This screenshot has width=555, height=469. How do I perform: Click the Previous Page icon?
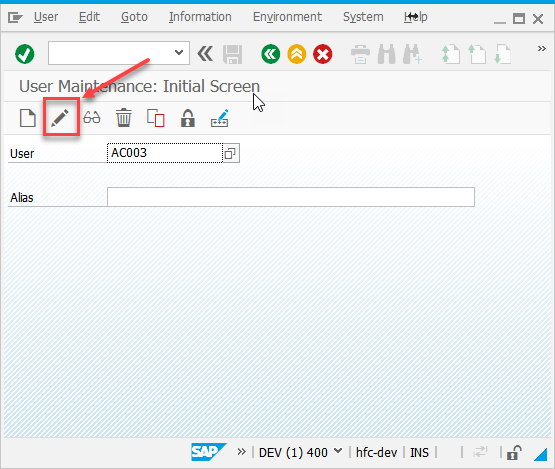coord(477,54)
